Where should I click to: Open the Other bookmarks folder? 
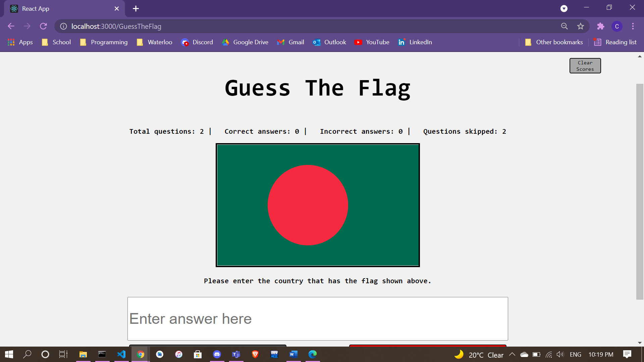coord(553,42)
